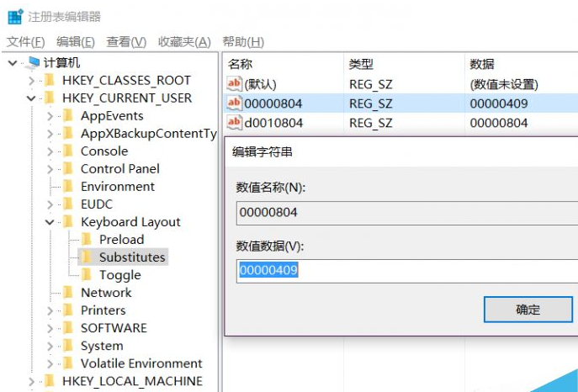Click the Preload folder icon
This screenshot has height=392, width=578.
click(87, 240)
